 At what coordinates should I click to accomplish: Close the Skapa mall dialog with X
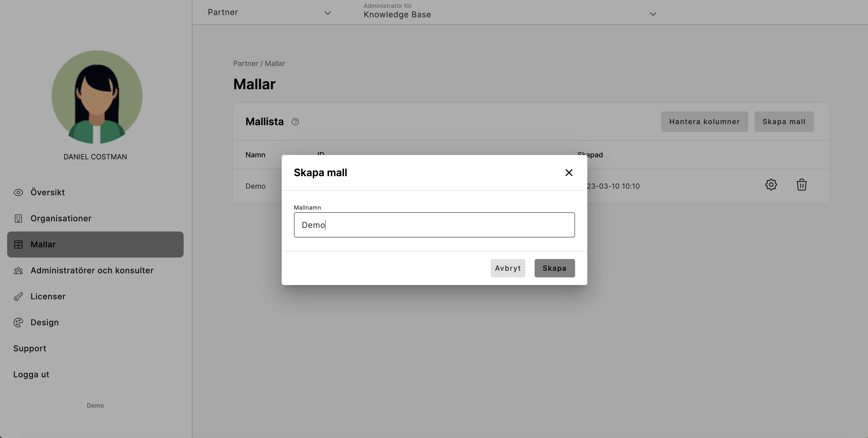pyautogui.click(x=569, y=173)
